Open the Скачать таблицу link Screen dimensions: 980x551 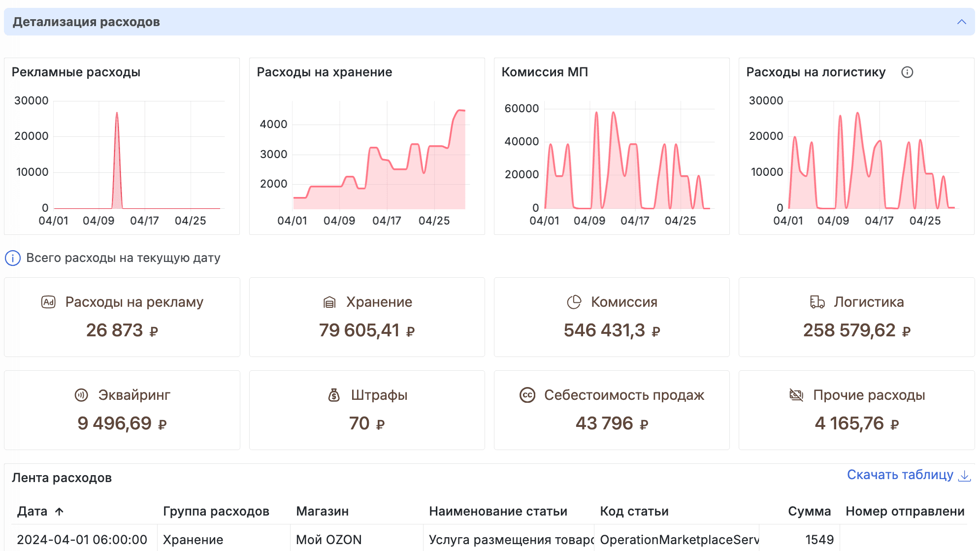[899, 475]
